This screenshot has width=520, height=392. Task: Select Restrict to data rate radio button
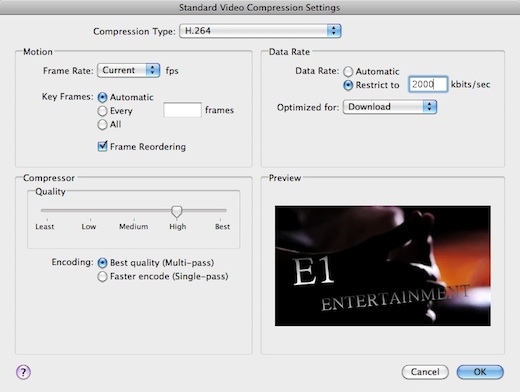348,85
